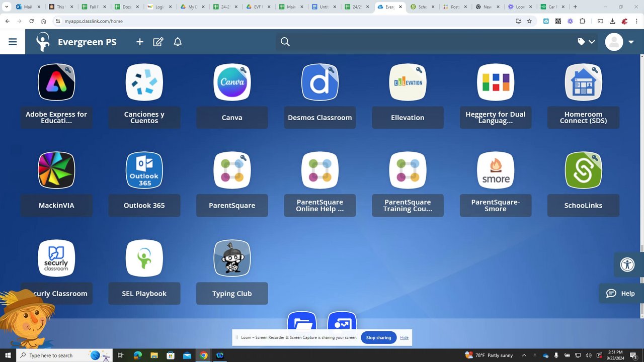Viewport: 644px width, 362px height.
Task: Open the Ellevation app icon
Action: (408, 82)
